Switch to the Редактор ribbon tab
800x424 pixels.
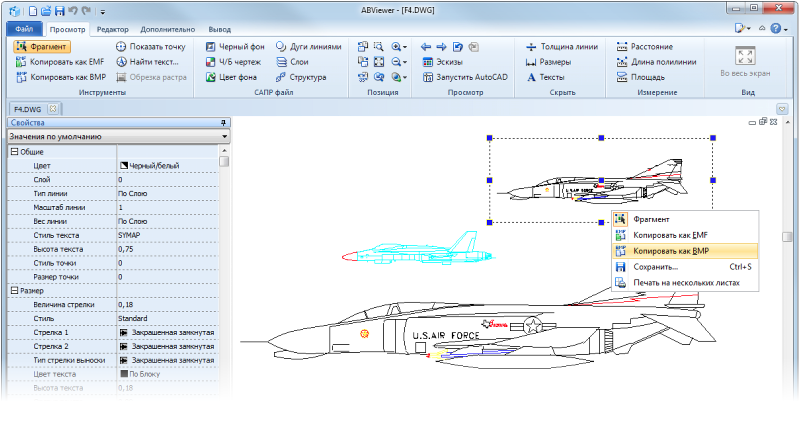113,29
